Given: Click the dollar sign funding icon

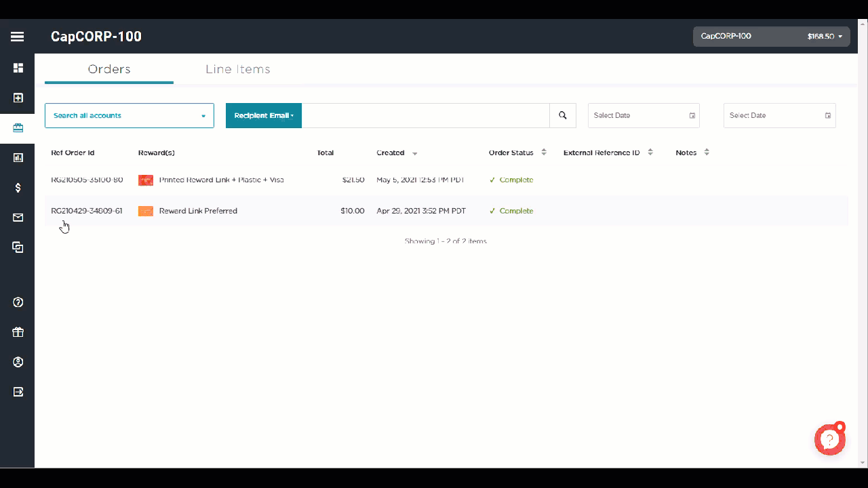Looking at the screenshot, I should 18,188.
